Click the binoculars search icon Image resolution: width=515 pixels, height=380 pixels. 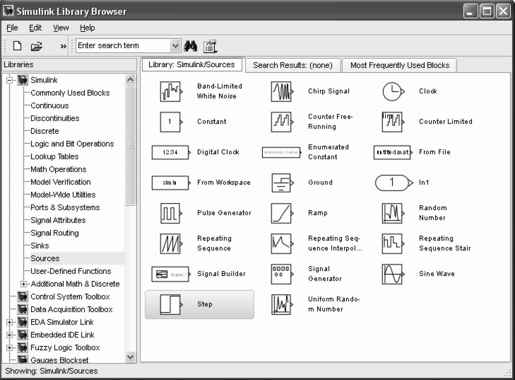point(191,46)
